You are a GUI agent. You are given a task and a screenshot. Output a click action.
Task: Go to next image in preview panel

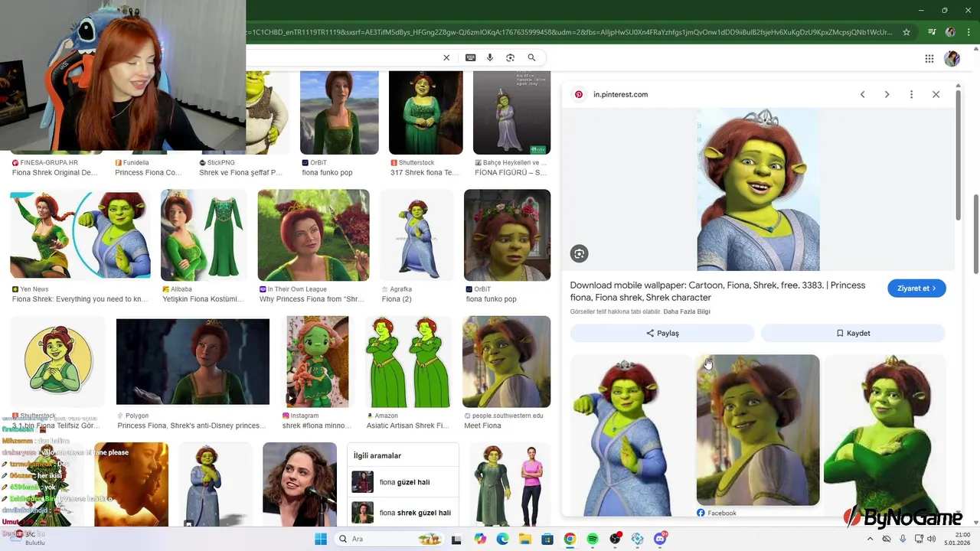click(x=887, y=94)
